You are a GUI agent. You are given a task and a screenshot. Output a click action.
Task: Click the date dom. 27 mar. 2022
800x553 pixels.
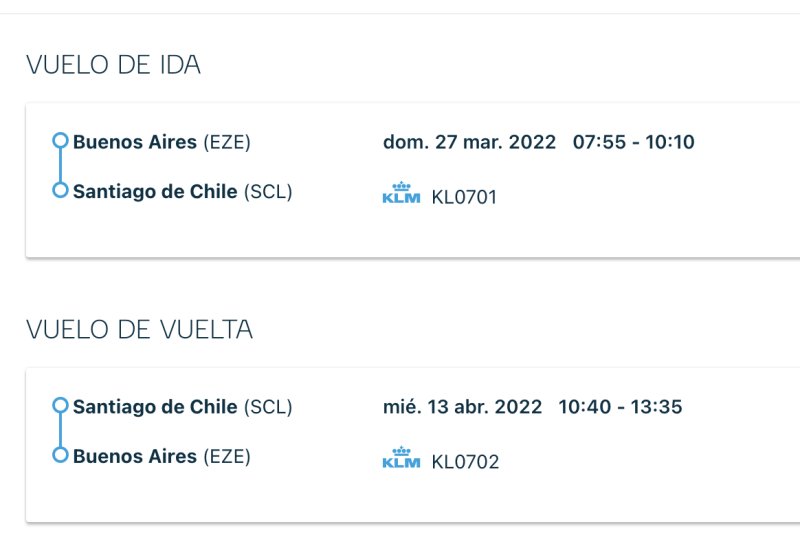coord(469,142)
